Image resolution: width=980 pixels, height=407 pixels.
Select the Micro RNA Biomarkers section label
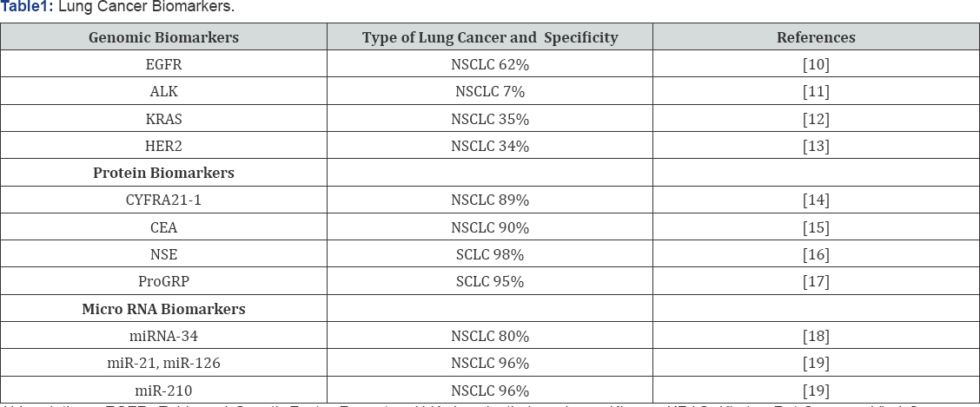click(x=163, y=309)
